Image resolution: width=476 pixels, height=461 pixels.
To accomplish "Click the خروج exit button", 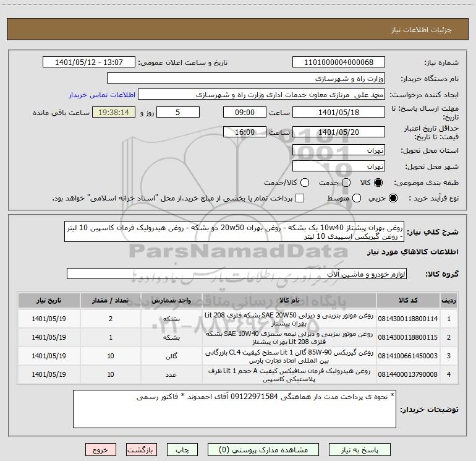I will coord(101,450).
